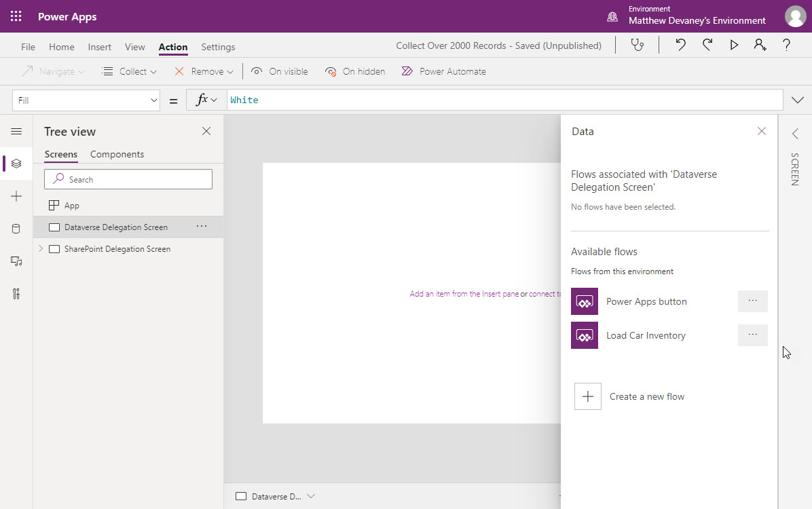Open the Insert pane from the left rail

pyautogui.click(x=16, y=196)
